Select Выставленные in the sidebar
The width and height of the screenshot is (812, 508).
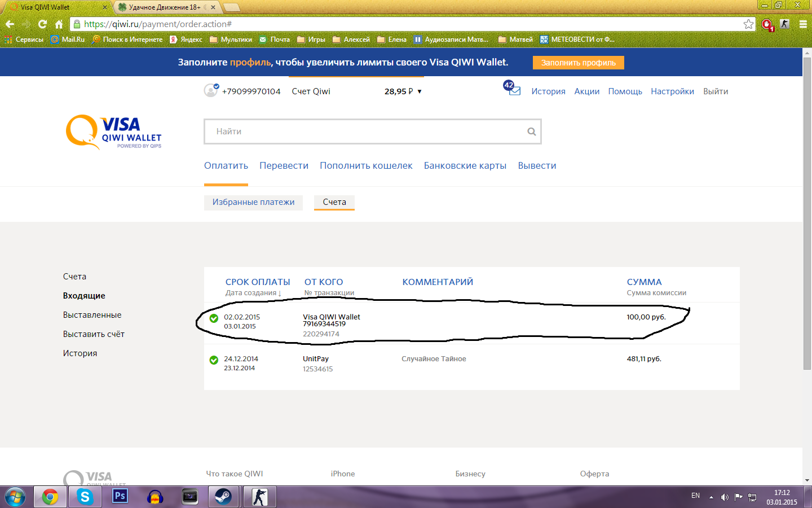click(x=92, y=315)
